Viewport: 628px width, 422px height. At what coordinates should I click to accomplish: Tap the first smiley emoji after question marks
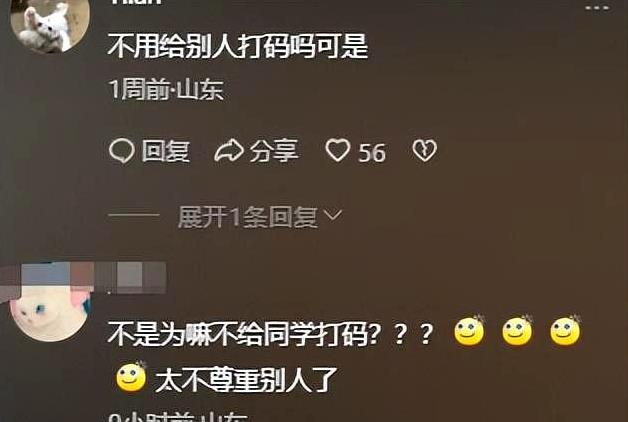469,331
